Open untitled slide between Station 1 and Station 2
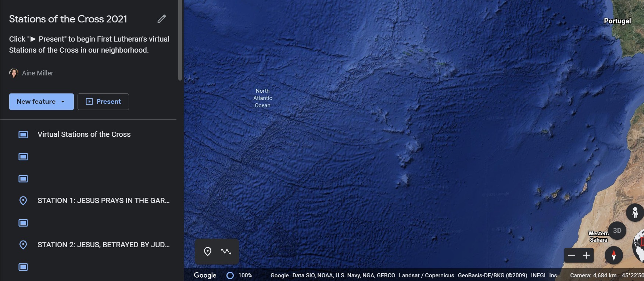Image resolution: width=644 pixels, height=281 pixels. point(23,223)
